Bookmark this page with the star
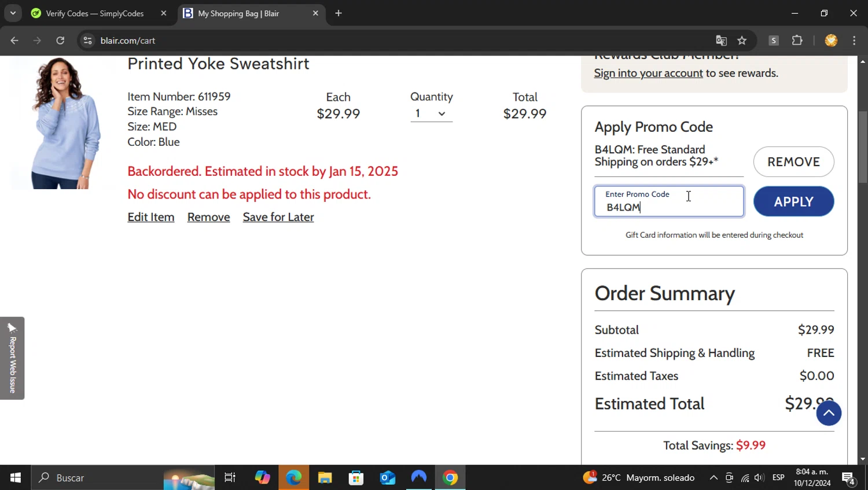This screenshot has width=868, height=490. [742, 40]
